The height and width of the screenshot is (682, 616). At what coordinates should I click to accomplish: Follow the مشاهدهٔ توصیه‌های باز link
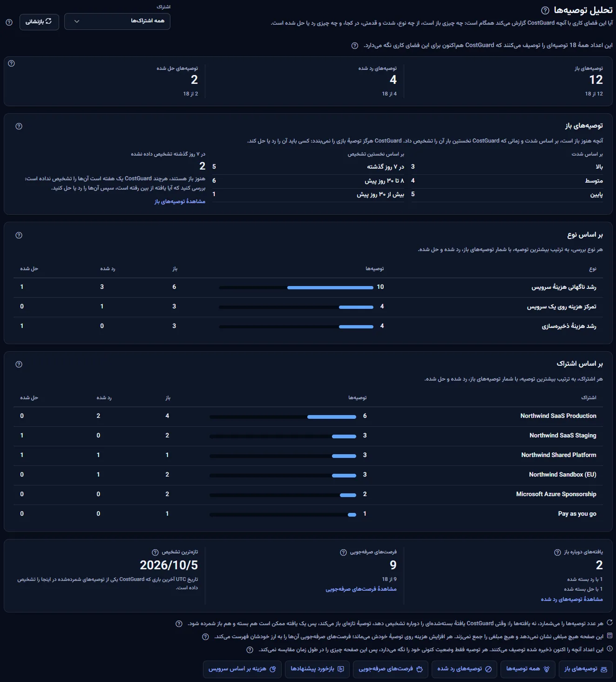point(180,201)
